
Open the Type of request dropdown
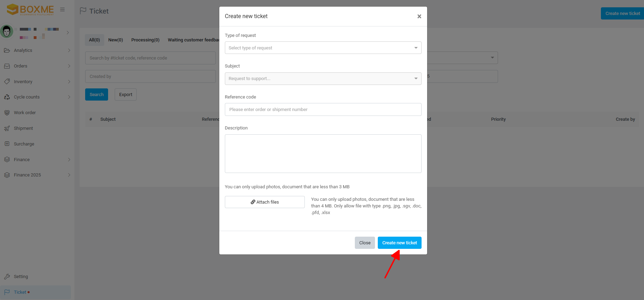pyautogui.click(x=323, y=48)
